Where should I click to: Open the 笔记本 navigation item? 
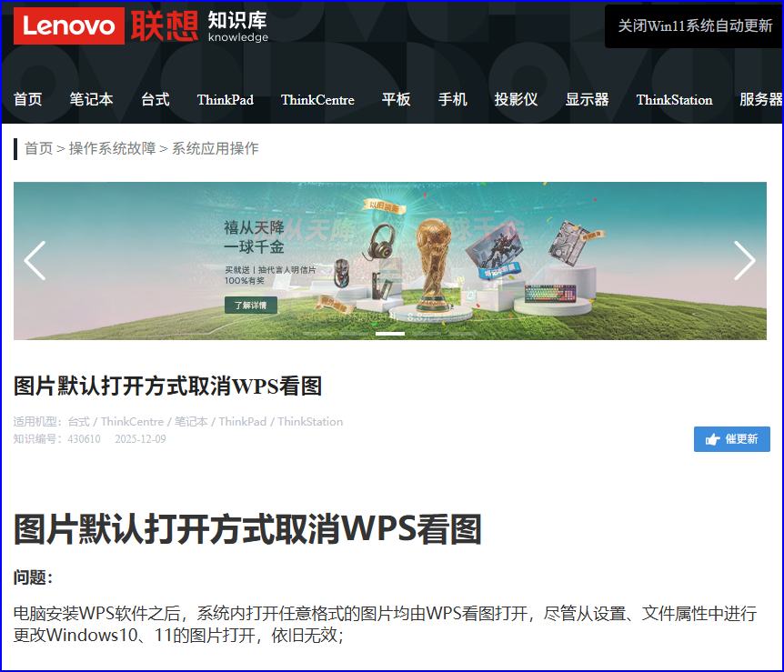91,99
